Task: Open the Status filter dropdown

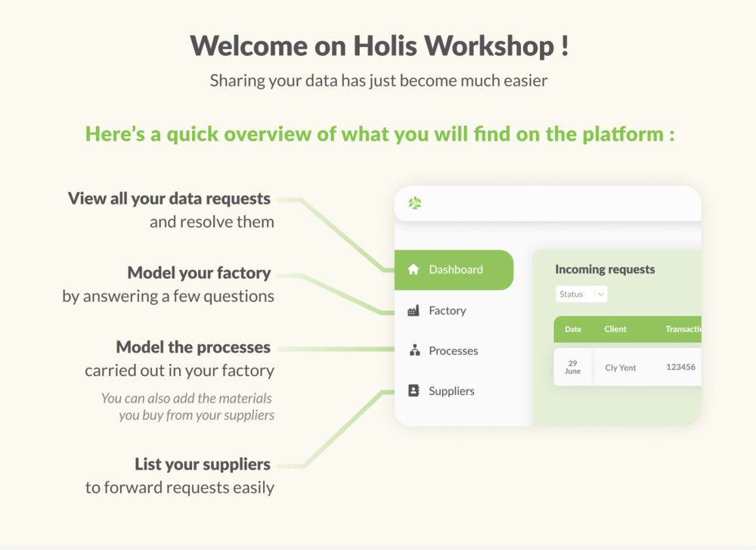Action: tap(581, 294)
